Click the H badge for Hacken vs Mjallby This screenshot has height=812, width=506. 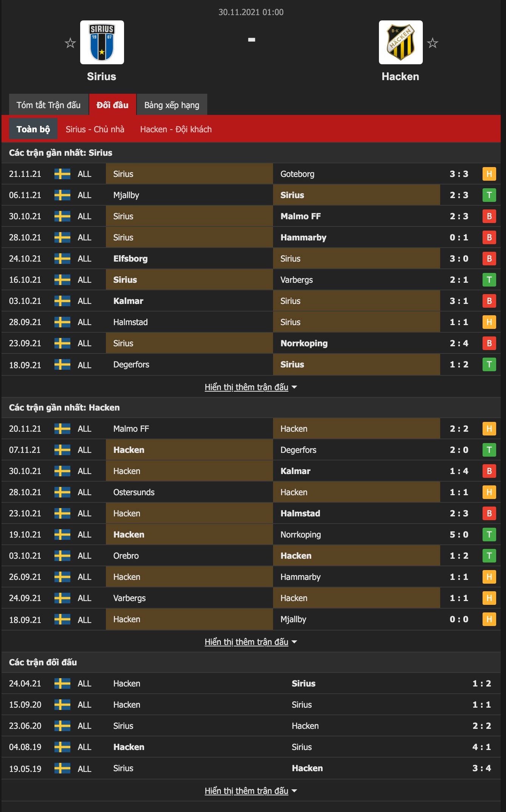(x=489, y=619)
